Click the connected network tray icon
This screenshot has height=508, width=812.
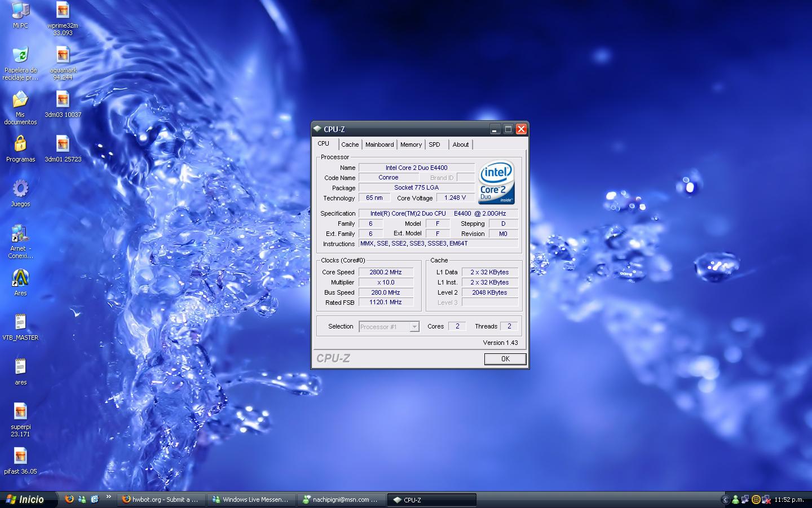[745, 500]
